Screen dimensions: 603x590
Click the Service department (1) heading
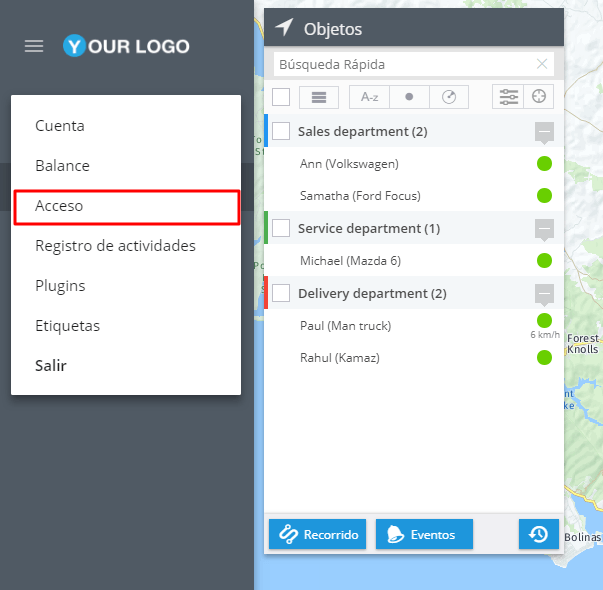point(369,228)
